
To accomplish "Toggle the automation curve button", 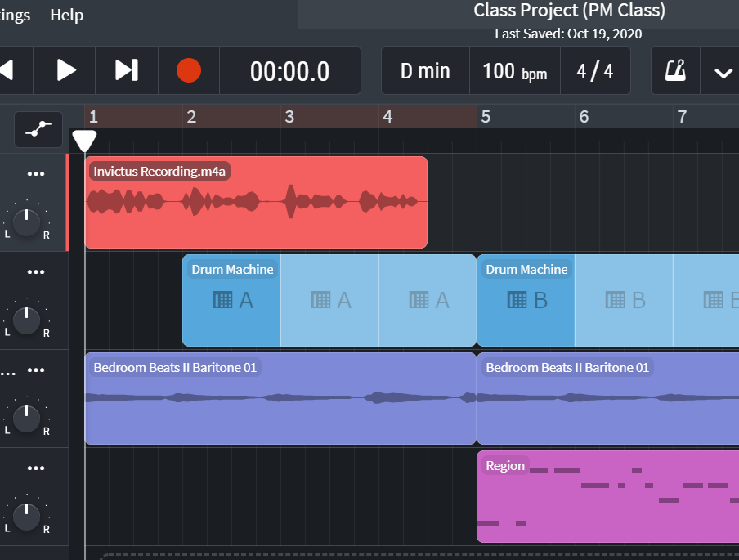I will tap(38, 129).
